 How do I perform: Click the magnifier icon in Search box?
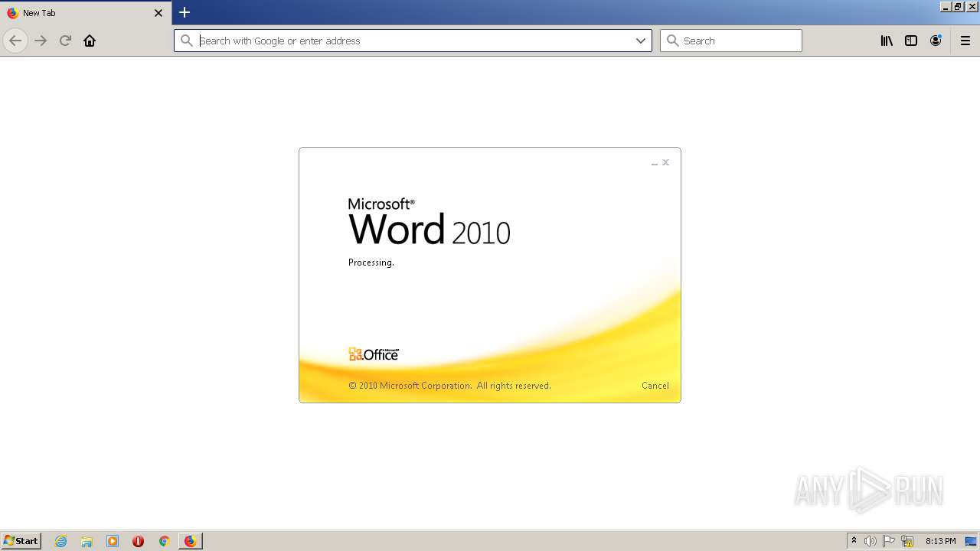(x=673, y=41)
